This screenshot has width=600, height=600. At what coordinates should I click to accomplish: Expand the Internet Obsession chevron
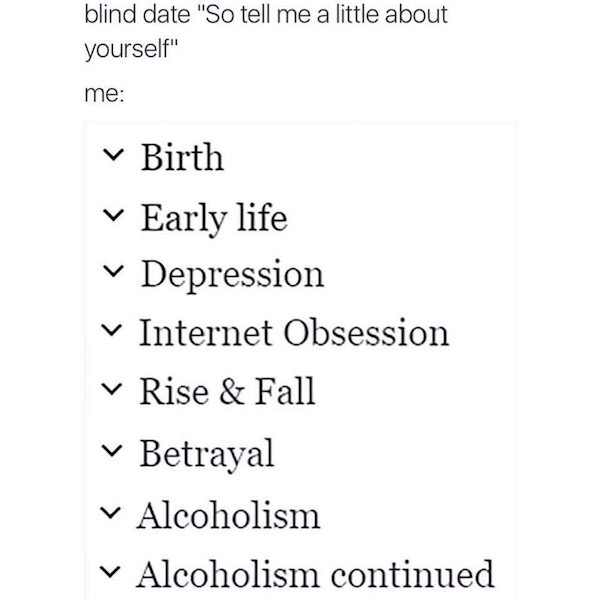point(111,329)
